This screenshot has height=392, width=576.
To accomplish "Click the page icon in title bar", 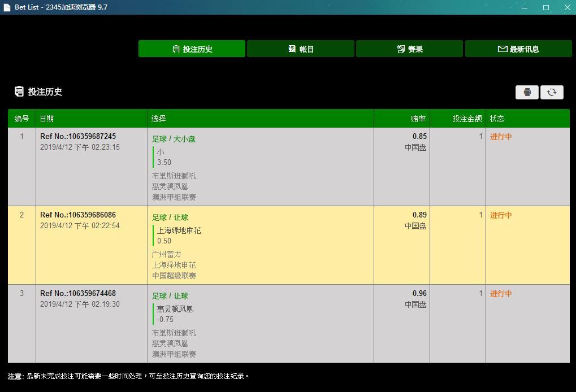I will (x=7, y=7).
